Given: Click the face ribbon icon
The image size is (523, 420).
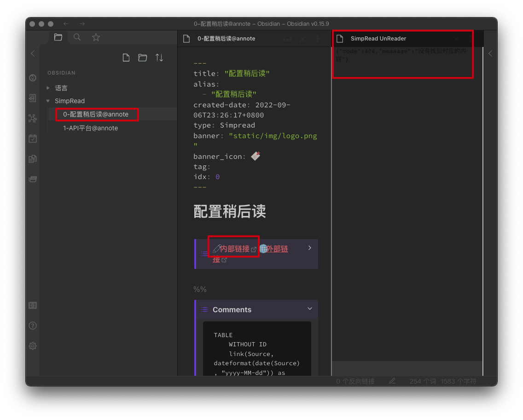Looking at the screenshot, I should point(33,78).
